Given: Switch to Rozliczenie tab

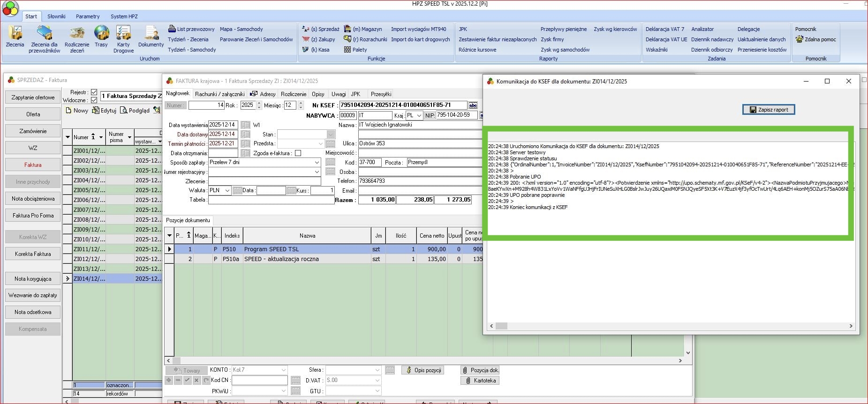Looking at the screenshot, I should tap(294, 94).
